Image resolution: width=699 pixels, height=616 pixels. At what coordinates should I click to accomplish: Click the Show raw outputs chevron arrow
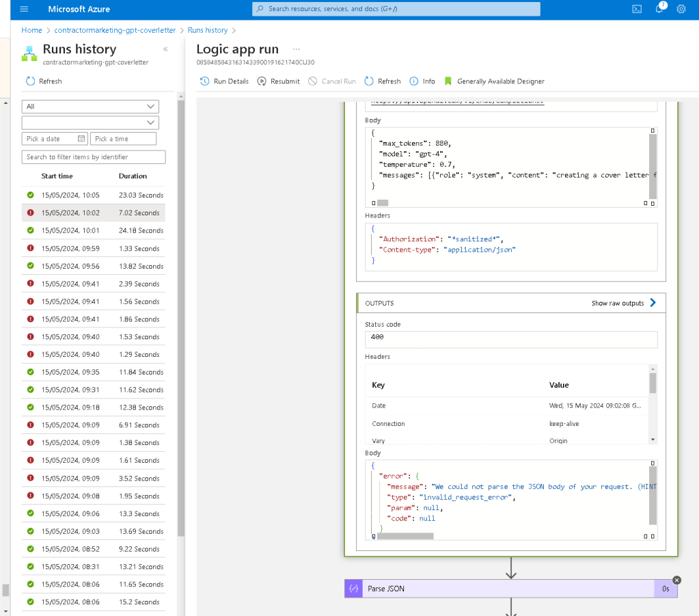pos(653,303)
